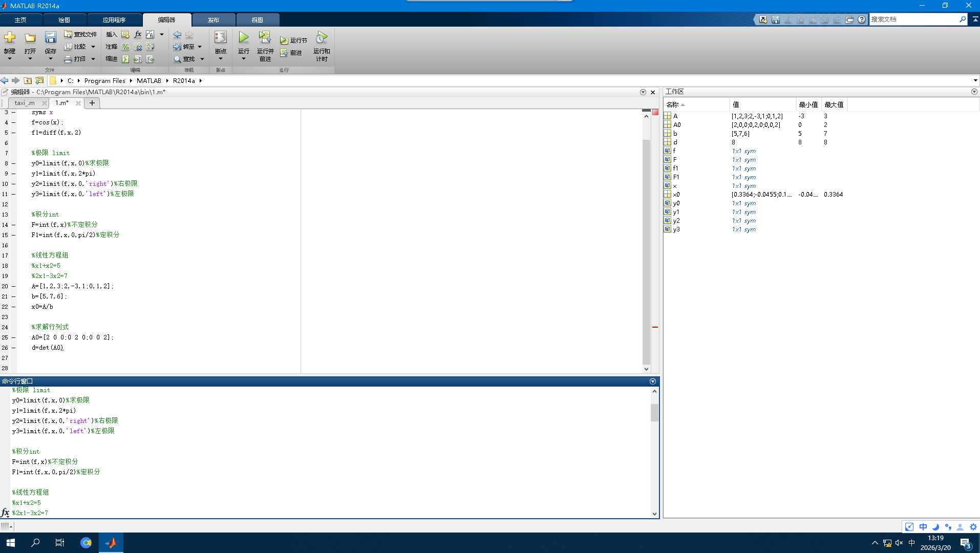
Task: Click the Advance (前进) button
Action: (x=291, y=53)
